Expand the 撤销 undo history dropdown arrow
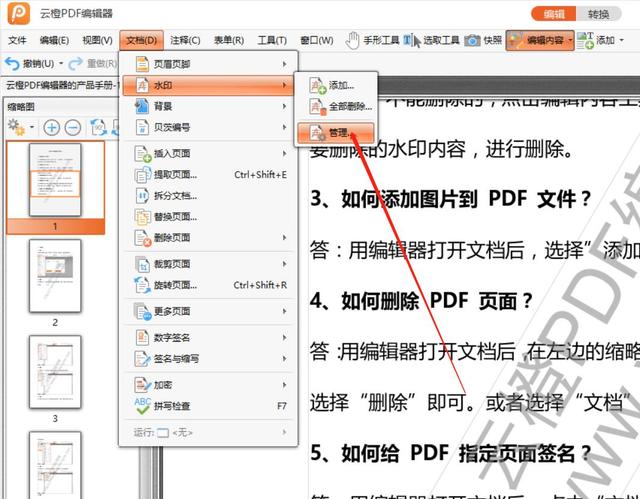Image resolution: width=640 pixels, height=499 pixels. pyautogui.click(x=61, y=64)
